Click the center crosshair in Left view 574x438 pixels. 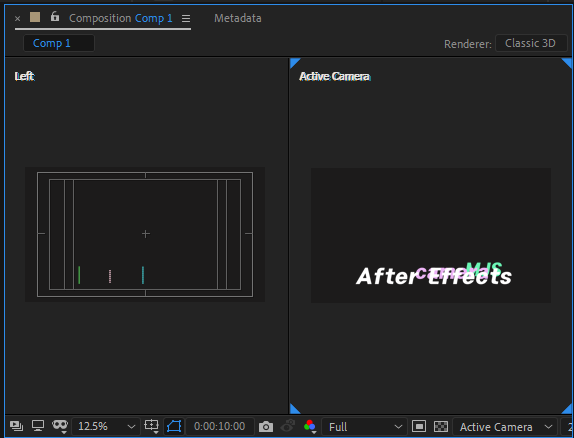[x=146, y=234]
